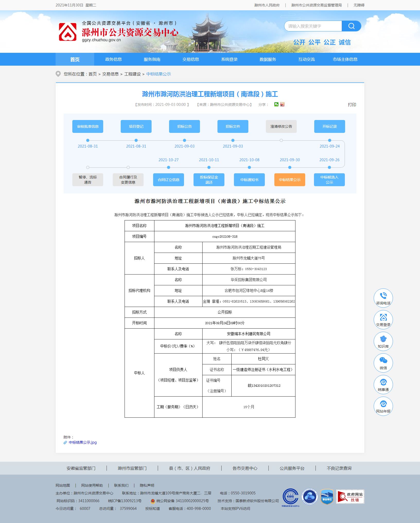Open the 微信 sidebar icon
This screenshot has width=420, height=523.
383,363
